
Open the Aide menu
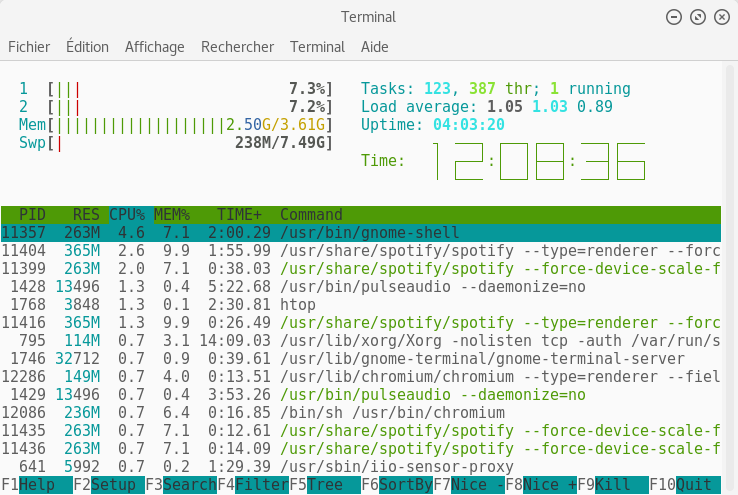[375, 47]
